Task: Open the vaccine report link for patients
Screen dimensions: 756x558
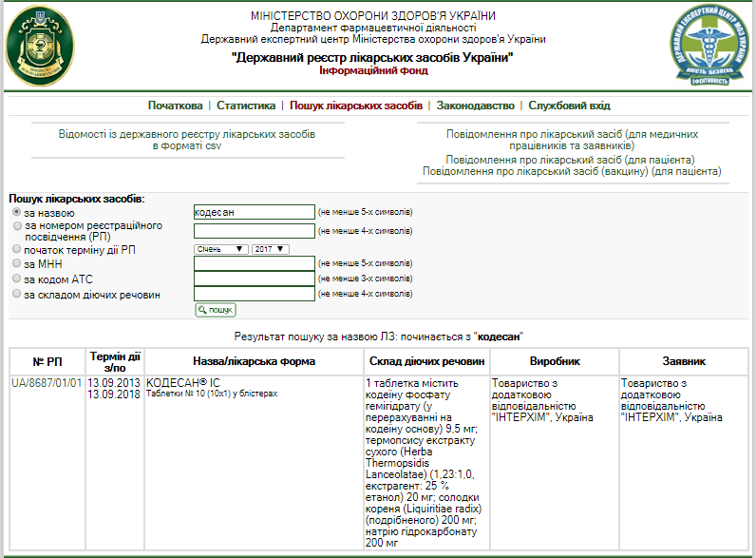Action: coord(571,172)
